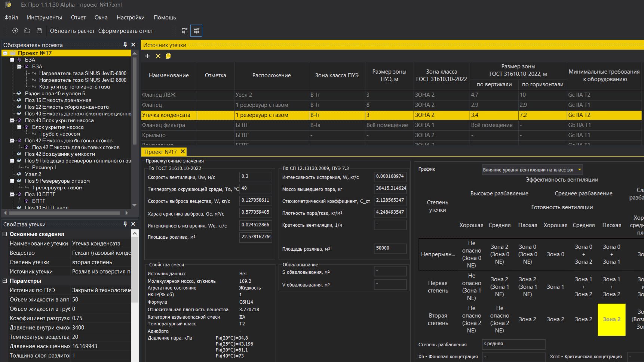The height and width of the screenshot is (362, 644).
Task: Click the new project icon in toolbar
Action: pos(15,31)
